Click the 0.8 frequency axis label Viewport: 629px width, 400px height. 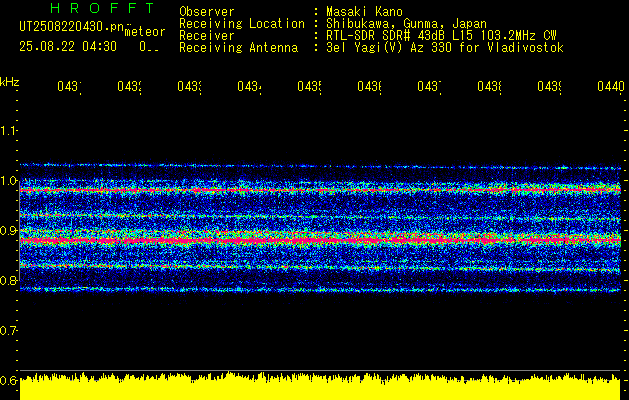[x=8, y=280]
